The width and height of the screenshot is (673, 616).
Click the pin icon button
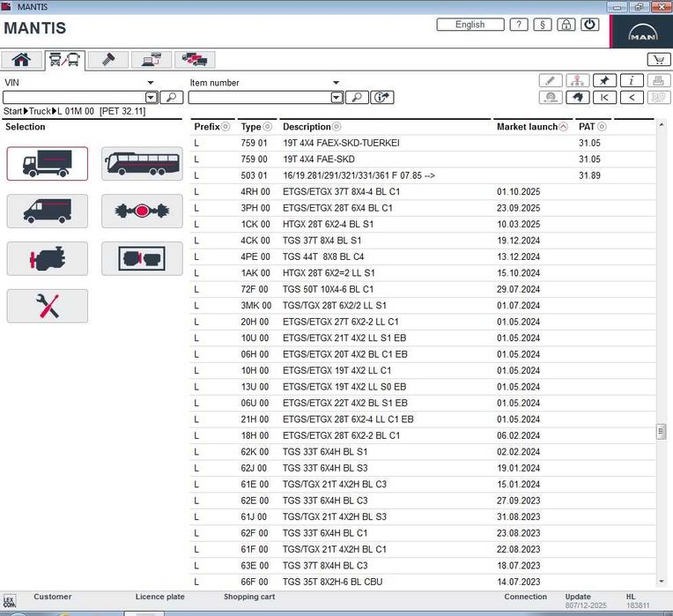pos(604,80)
